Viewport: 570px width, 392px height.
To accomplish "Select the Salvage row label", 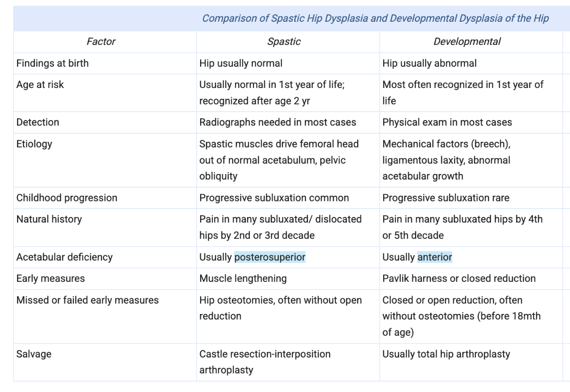I will coord(34,354).
